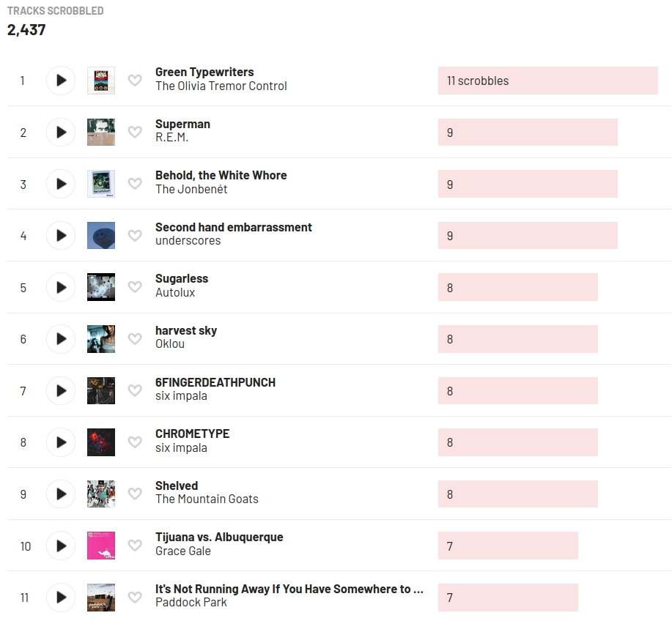Toggle love on Behold, the White Whore
The image size is (672, 621).
tap(135, 184)
